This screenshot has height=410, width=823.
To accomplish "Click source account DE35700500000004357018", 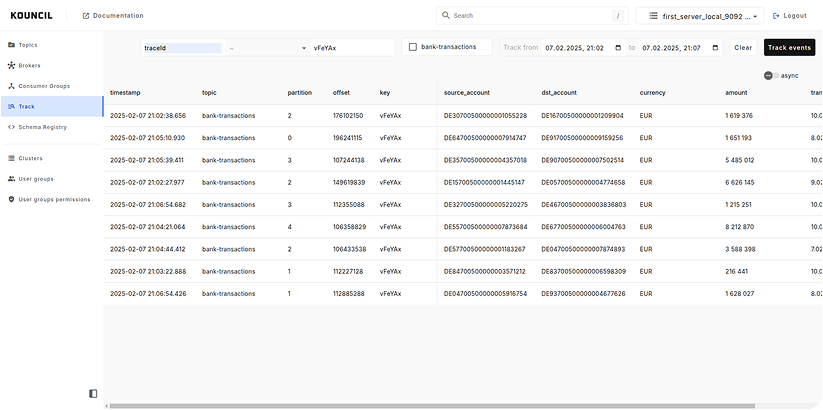I will tap(486, 160).
